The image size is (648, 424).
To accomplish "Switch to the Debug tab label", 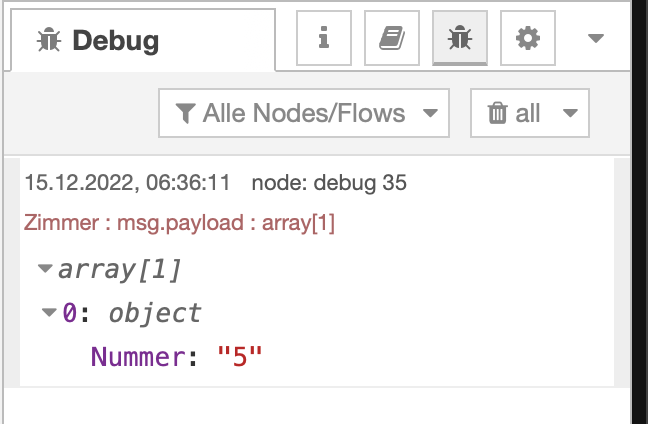I will pyautogui.click(x=116, y=41).
